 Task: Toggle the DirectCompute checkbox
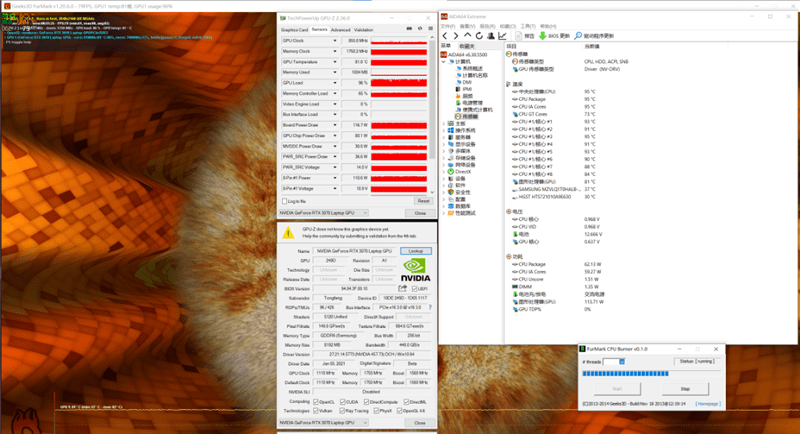(364, 402)
